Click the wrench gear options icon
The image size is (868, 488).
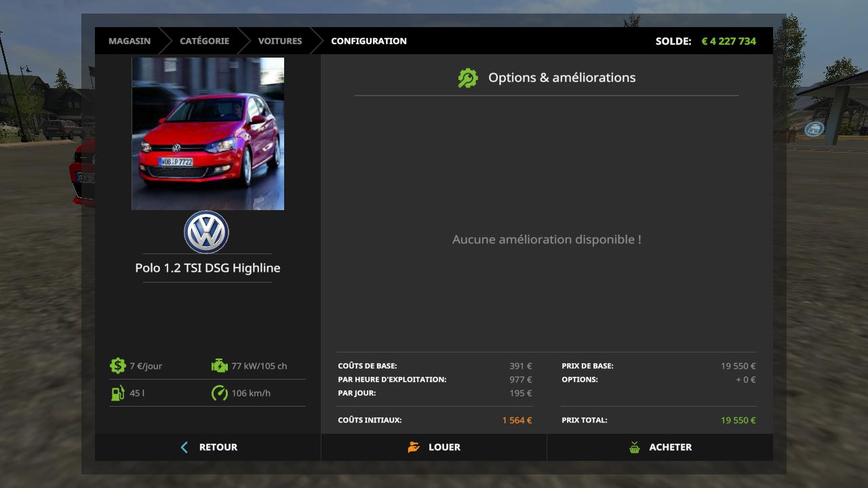click(467, 78)
